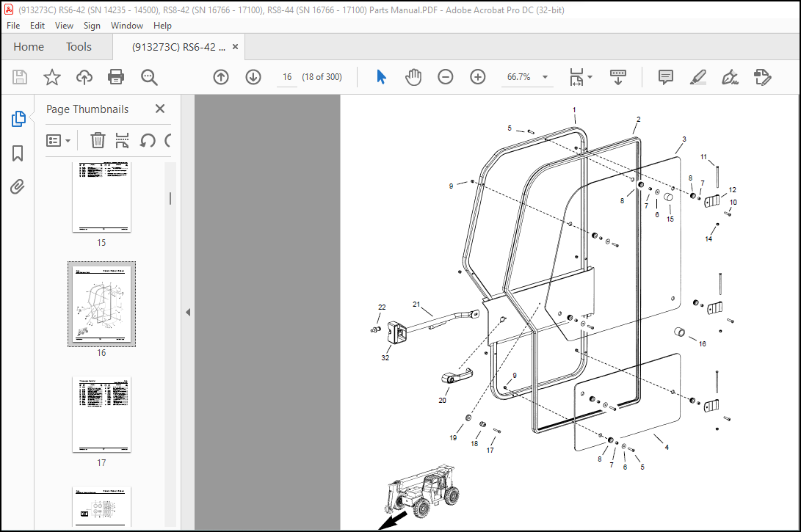Click the edit/send stamp icon

point(762,77)
